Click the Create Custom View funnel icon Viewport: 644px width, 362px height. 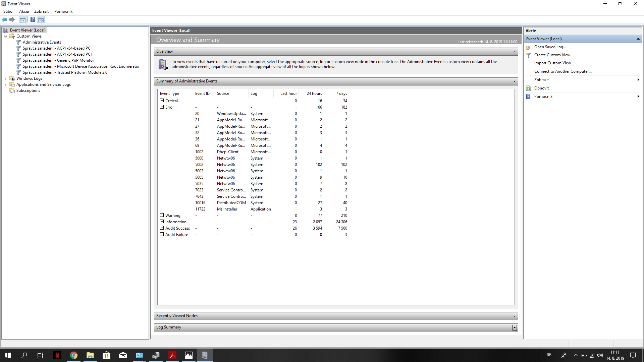click(529, 55)
